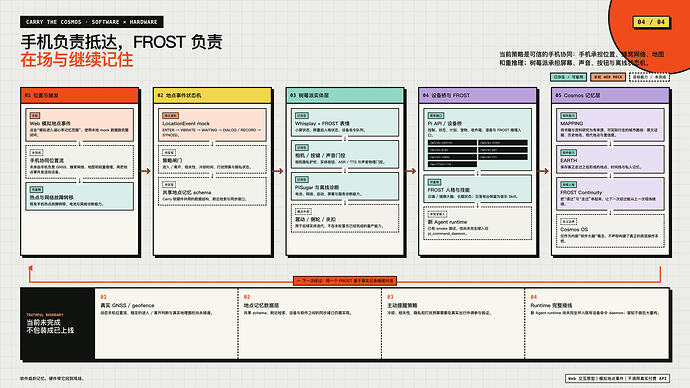Click the 04 设备桥与 FROST column header

[x=477, y=95]
